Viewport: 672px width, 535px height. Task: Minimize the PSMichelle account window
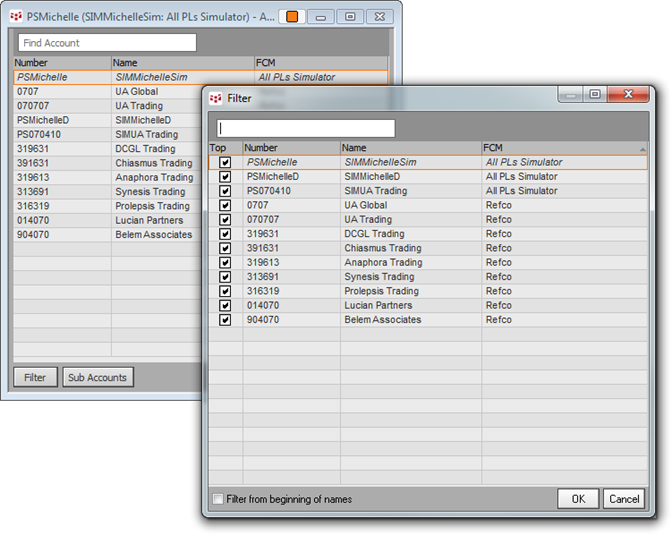319,17
